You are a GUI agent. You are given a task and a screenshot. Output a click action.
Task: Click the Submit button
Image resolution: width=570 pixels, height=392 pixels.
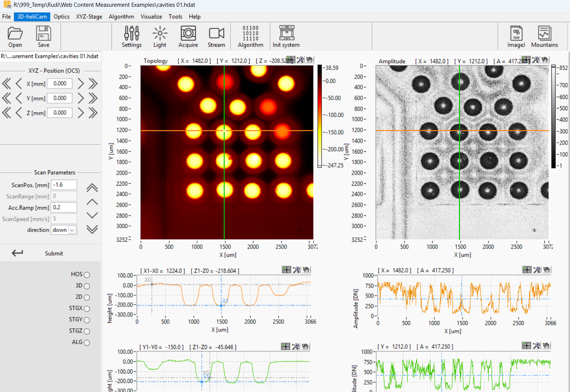[x=54, y=253]
